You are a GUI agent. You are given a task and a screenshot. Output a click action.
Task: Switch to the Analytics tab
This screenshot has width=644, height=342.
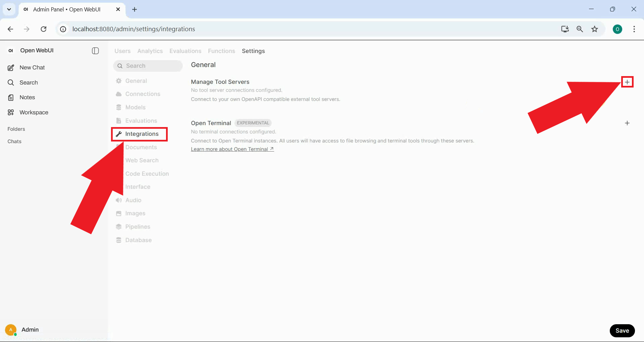[150, 51]
